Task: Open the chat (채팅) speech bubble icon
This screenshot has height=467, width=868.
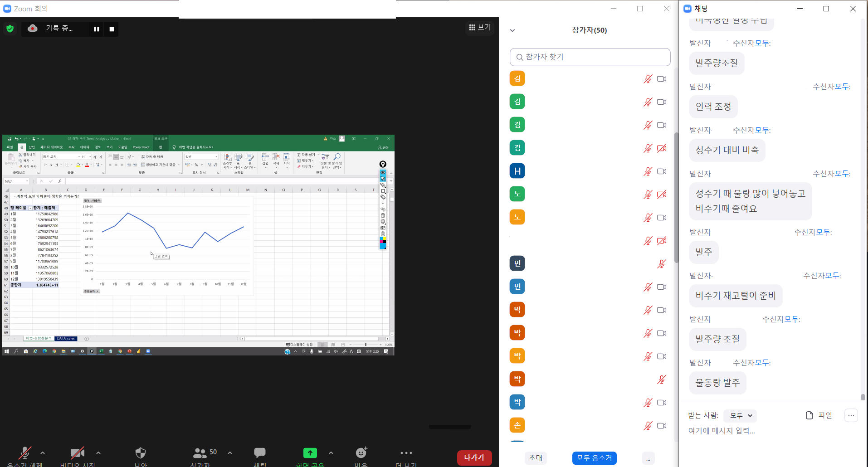Action: coord(260,453)
